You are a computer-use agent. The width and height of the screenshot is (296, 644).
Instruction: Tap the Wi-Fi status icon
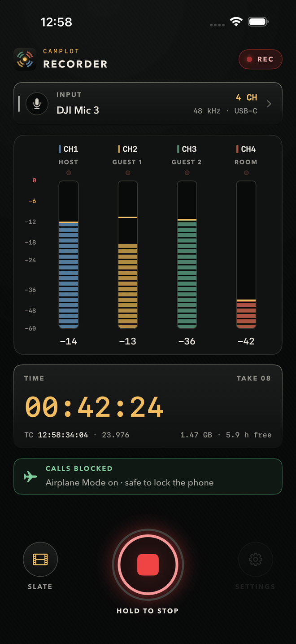pyautogui.click(x=236, y=22)
